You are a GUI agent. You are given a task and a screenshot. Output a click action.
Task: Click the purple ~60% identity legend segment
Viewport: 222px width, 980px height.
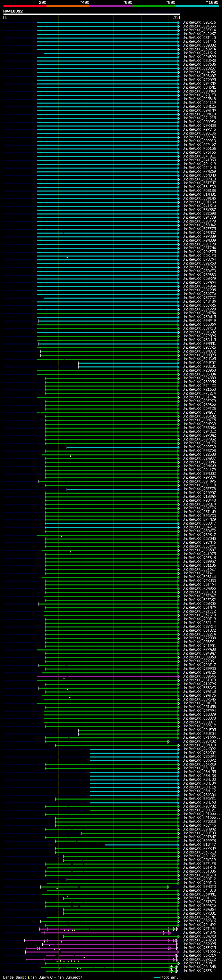tap(111, 7)
